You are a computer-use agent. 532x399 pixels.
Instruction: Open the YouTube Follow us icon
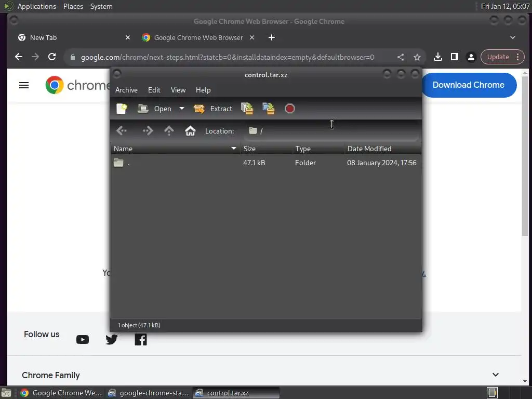pos(83,340)
